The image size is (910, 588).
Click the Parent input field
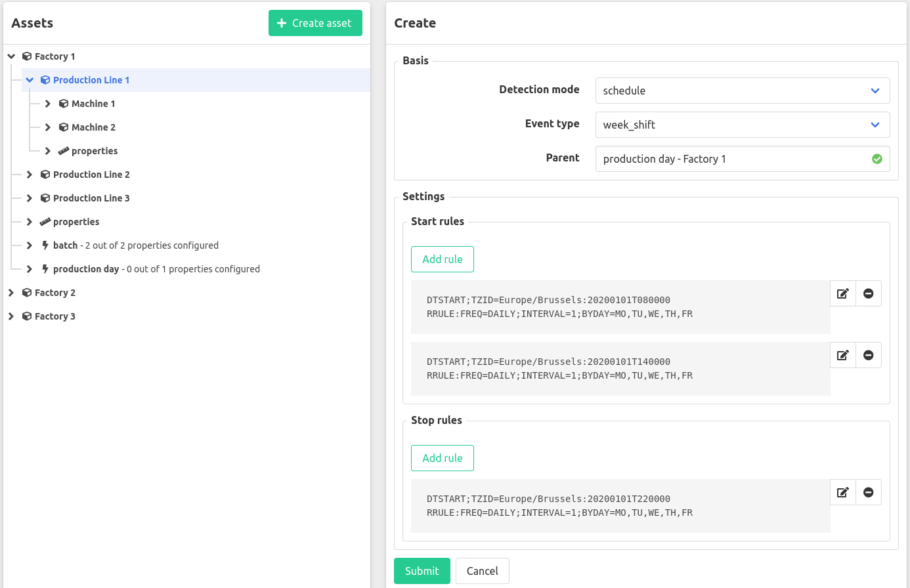click(743, 159)
